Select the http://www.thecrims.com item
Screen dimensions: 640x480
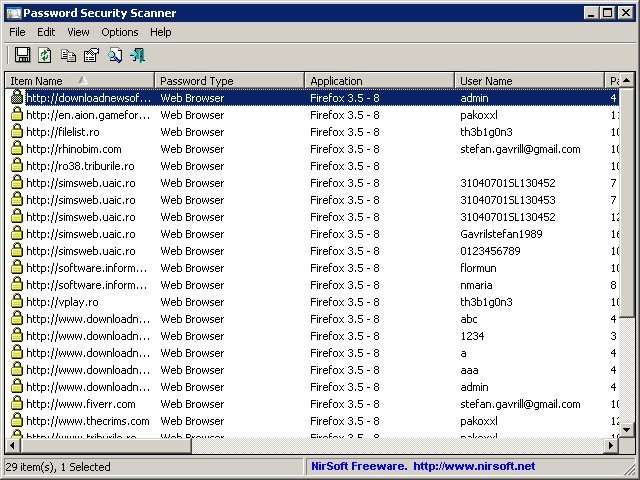click(x=88, y=421)
